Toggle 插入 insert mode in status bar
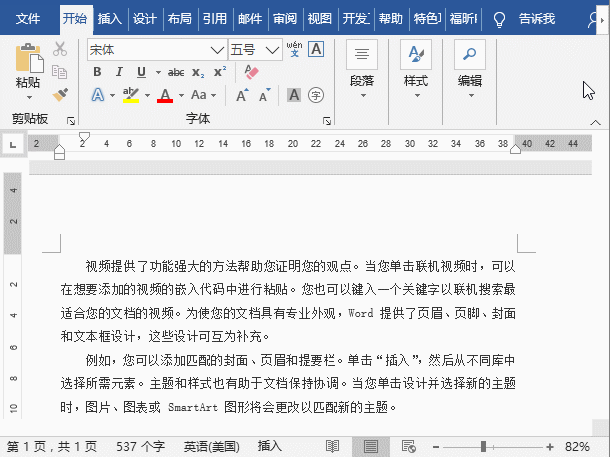 (270, 446)
